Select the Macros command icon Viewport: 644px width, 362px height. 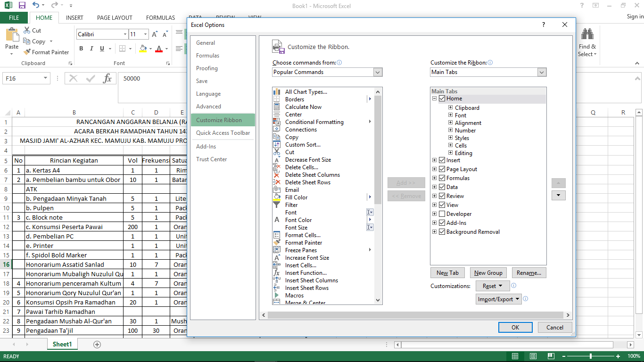coord(277,295)
